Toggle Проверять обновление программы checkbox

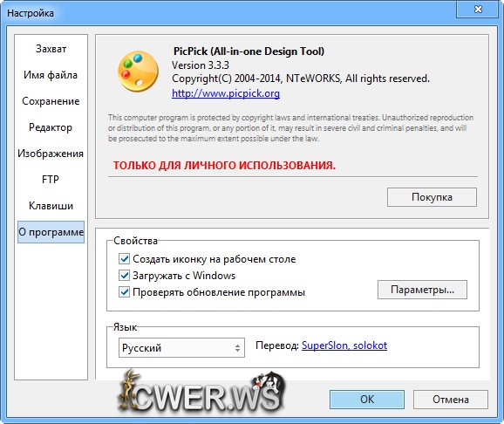point(124,292)
